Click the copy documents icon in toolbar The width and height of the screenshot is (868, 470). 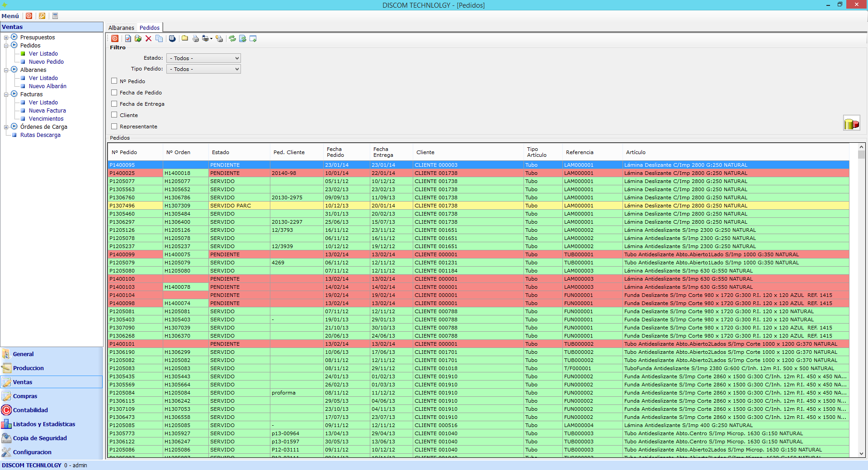coord(159,39)
